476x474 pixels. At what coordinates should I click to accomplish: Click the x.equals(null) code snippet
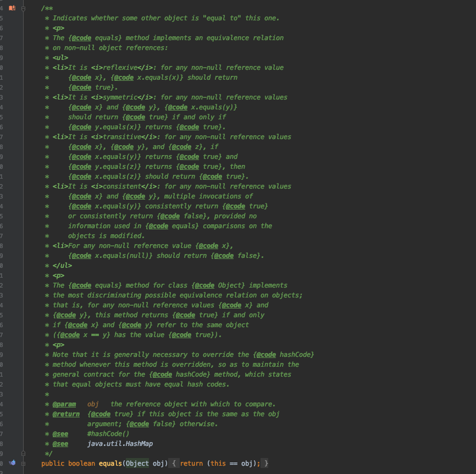click(124, 256)
